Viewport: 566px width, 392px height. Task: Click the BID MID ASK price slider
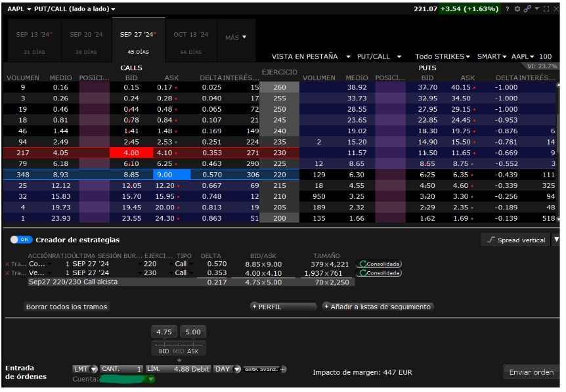tap(179, 347)
